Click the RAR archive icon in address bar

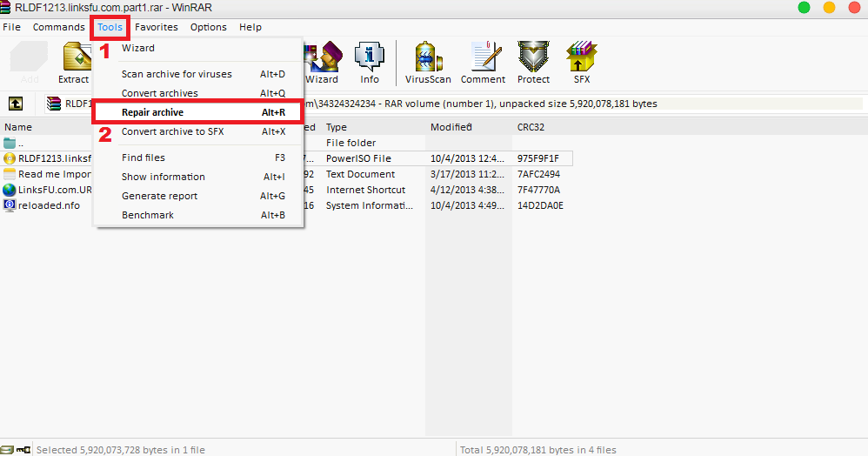click(54, 104)
